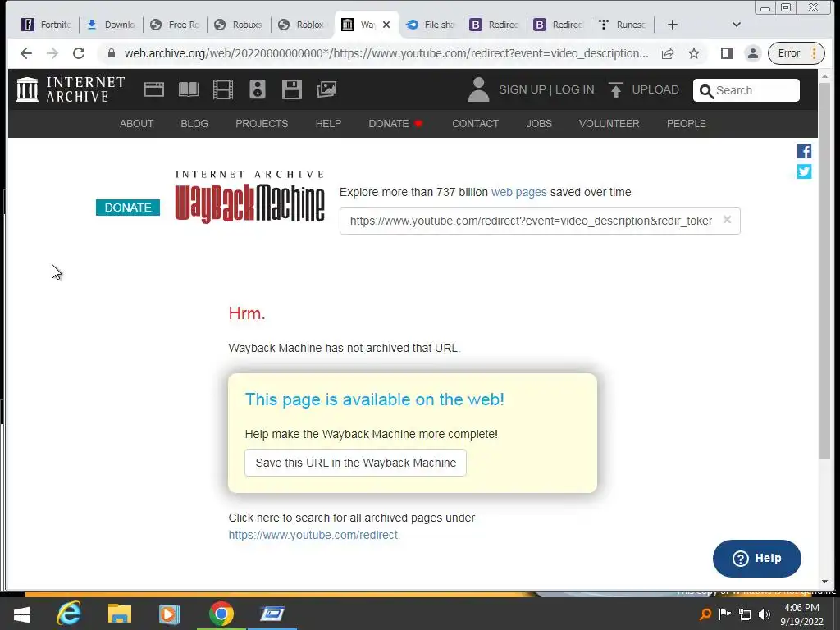Viewport: 840px width, 630px height.
Task: Switch to the Runescape tab
Action: coord(623,25)
